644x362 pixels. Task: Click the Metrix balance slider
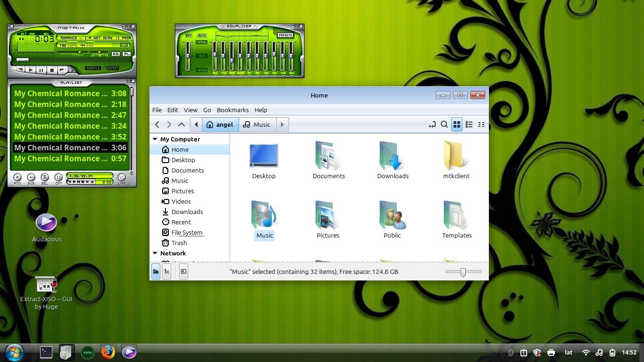point(100,53)
